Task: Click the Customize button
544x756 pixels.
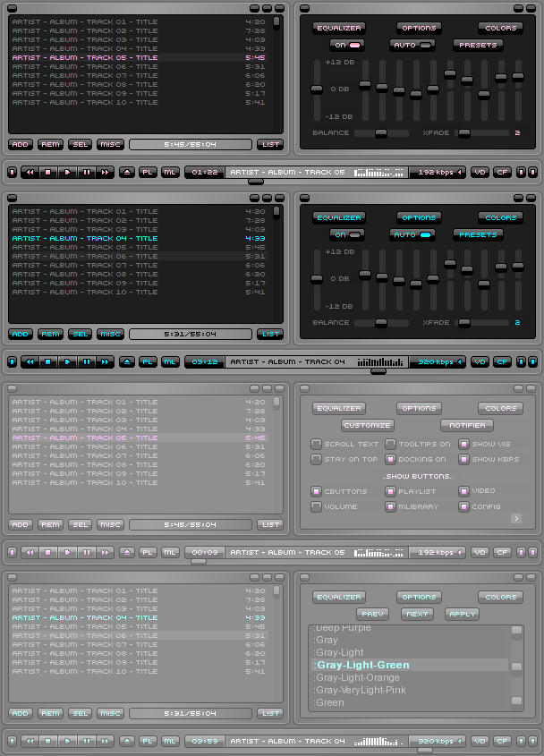Action: (367, 425)
